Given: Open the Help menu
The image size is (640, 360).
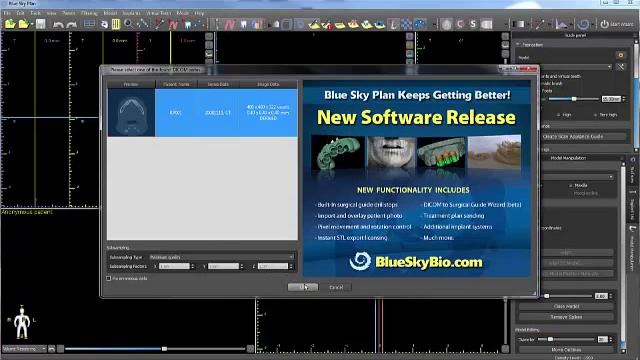Looking at the screenshot, I should click(199, 13).
